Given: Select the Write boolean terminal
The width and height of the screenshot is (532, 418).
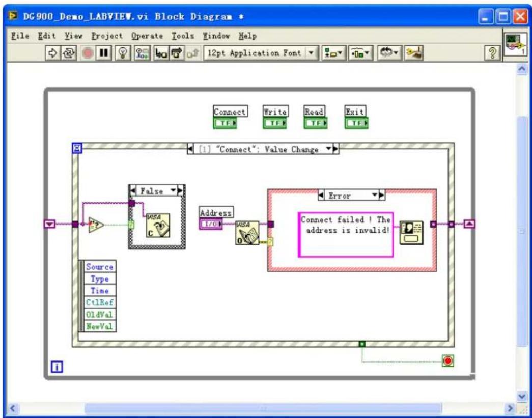Looking at the screenshot, I should 274,123.
